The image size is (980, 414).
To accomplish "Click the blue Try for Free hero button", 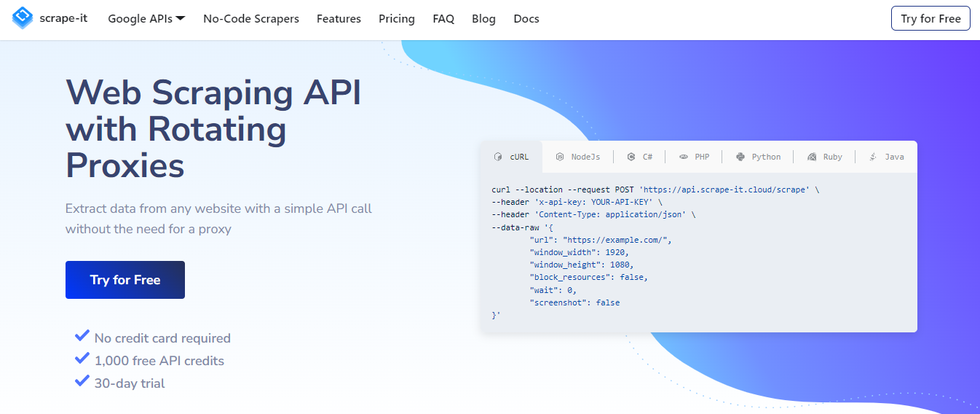I will (x=125, y=280).
